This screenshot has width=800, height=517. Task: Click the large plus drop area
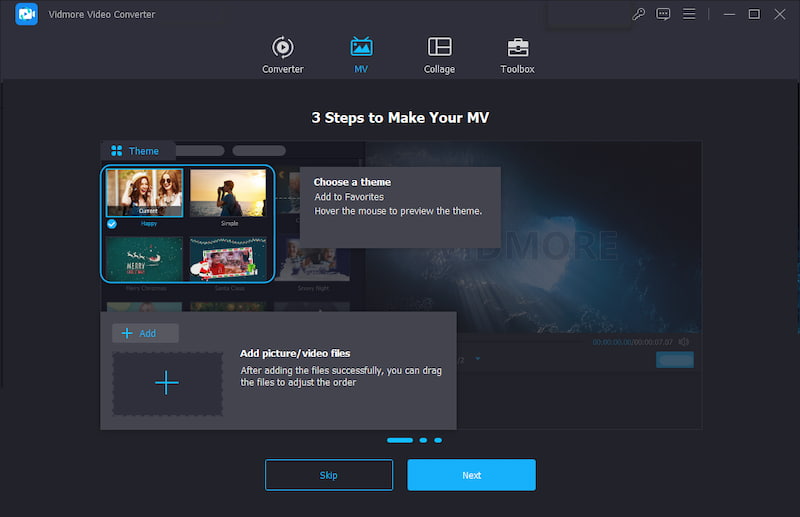(x=167, y=383)
